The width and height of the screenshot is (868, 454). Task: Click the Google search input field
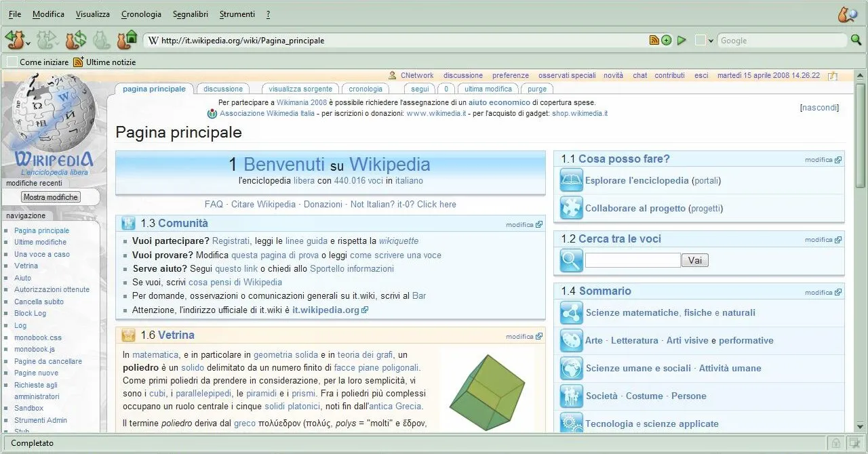point(782,41)
